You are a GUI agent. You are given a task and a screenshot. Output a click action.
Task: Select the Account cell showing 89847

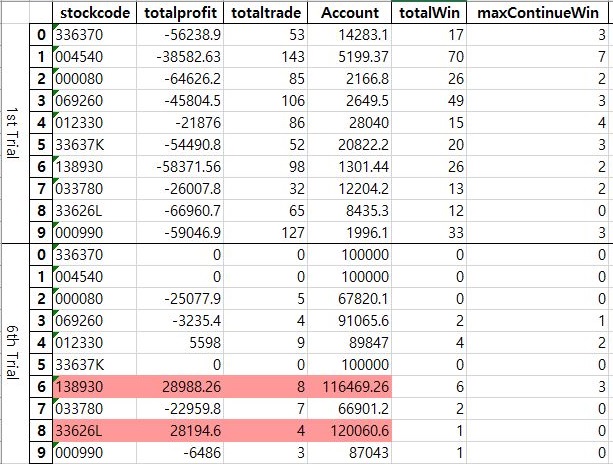350,343
